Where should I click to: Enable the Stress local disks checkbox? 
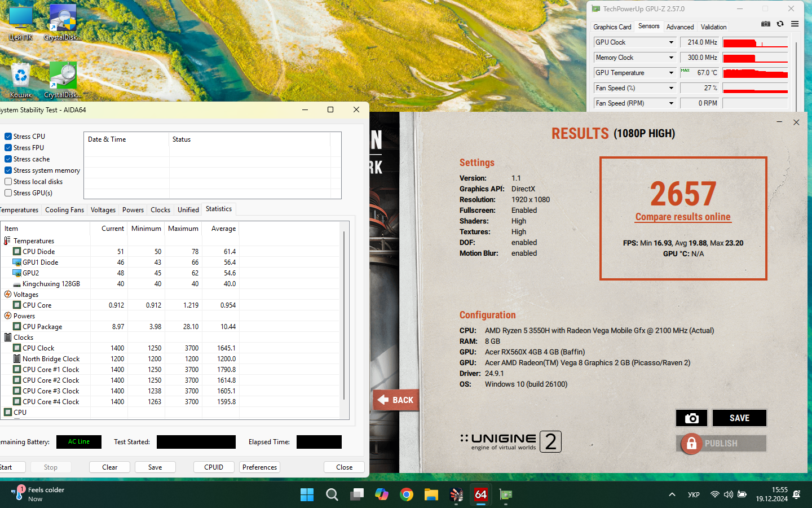(x=8, y=182)
